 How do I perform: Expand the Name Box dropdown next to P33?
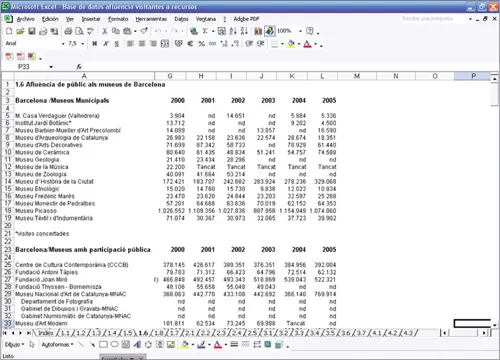51,67
